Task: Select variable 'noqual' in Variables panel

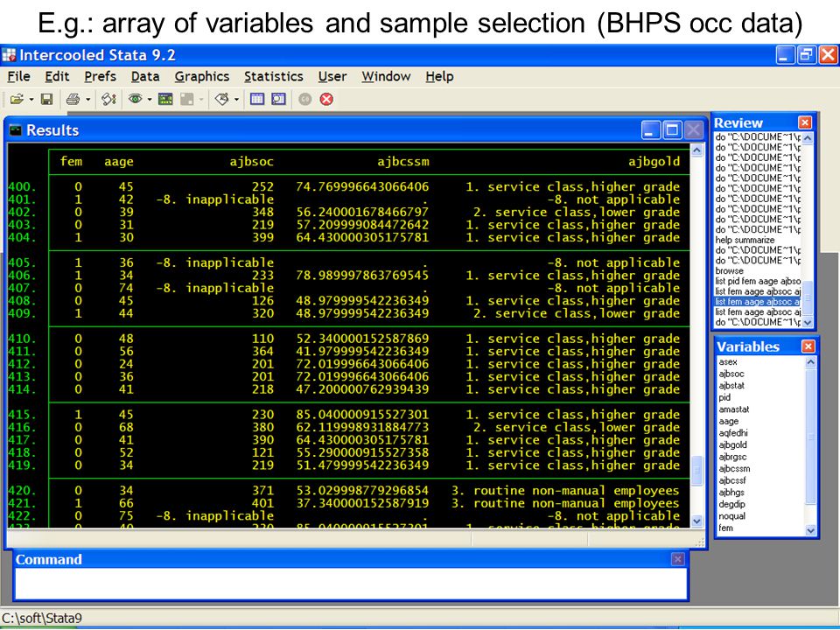Action: (x=731, y=516)
